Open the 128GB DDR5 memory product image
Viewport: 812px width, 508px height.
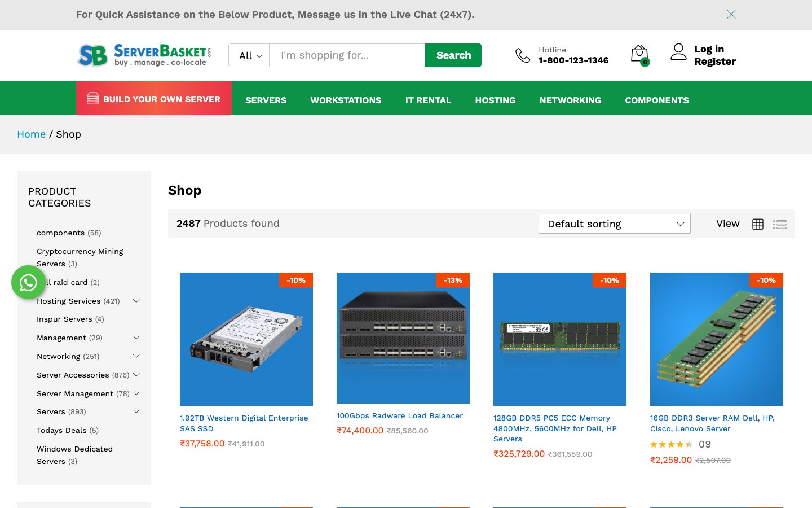tap(560, 339)
